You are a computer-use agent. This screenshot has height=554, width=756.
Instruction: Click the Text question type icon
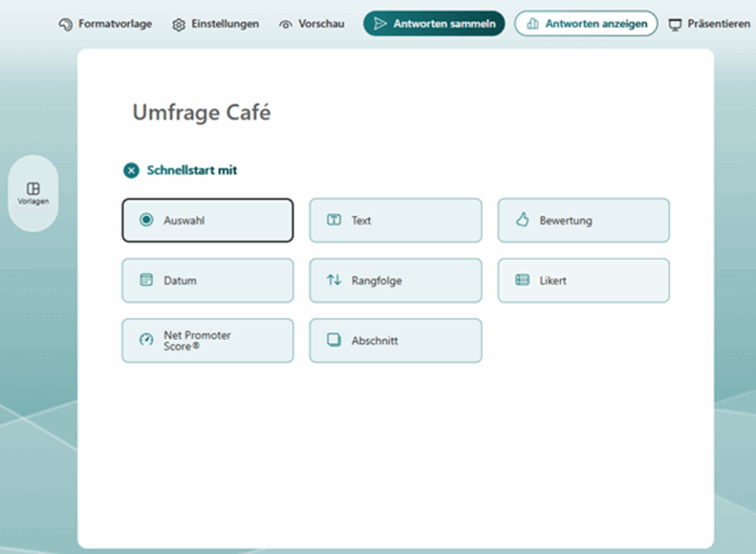coord(334,219)
